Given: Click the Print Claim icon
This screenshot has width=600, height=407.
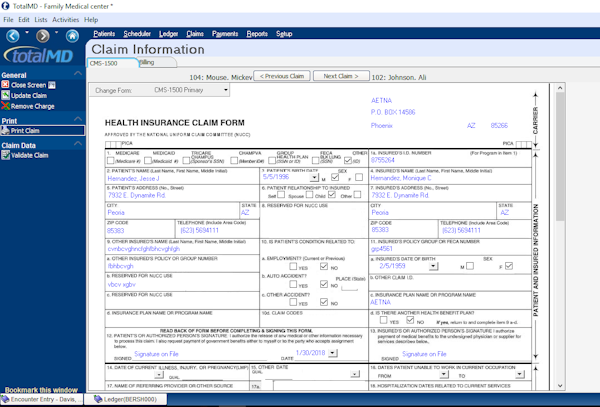Looking at the screenshot, I should [x=7, y=131].
